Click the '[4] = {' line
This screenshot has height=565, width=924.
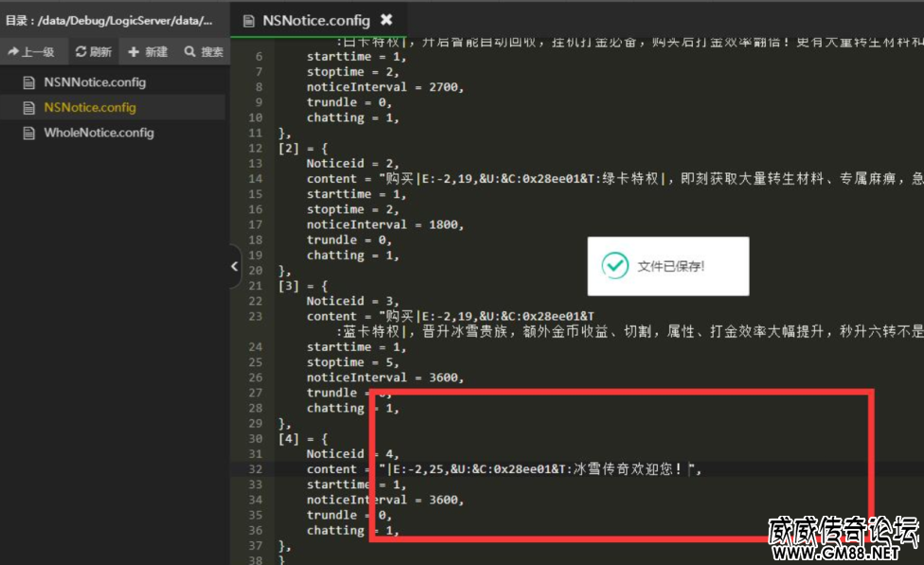click(303, 439)
